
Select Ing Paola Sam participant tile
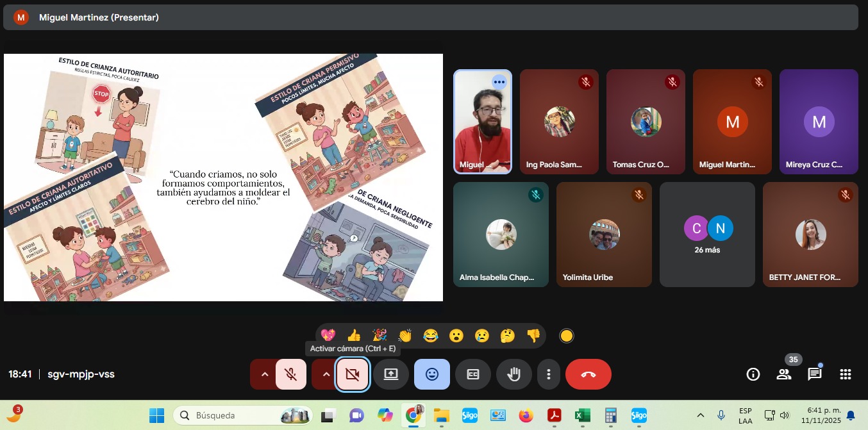point(559,122)
